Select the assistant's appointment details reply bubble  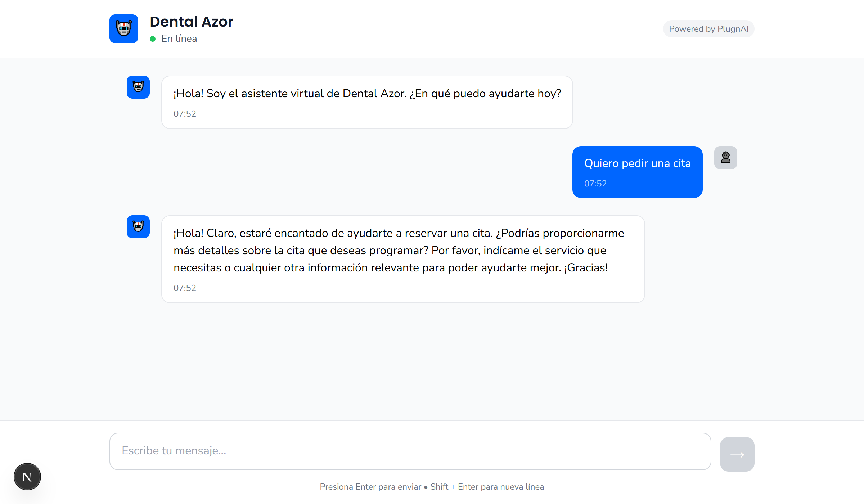click(403, 258)
